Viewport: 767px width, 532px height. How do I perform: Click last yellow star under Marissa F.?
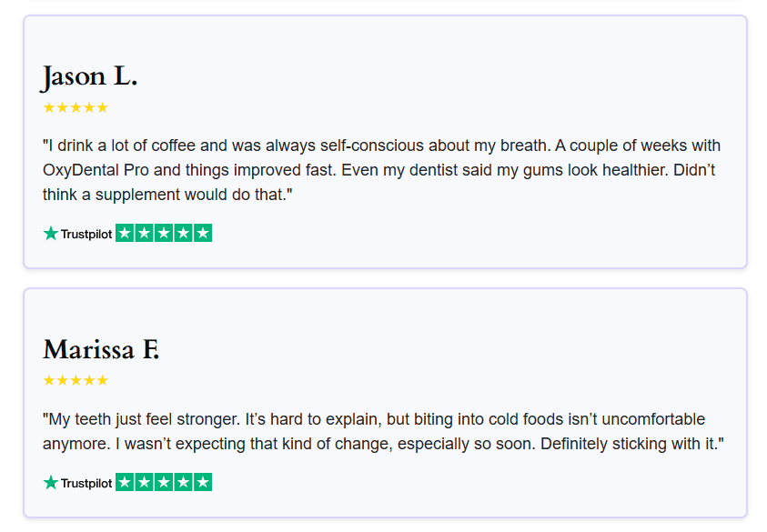102,380
